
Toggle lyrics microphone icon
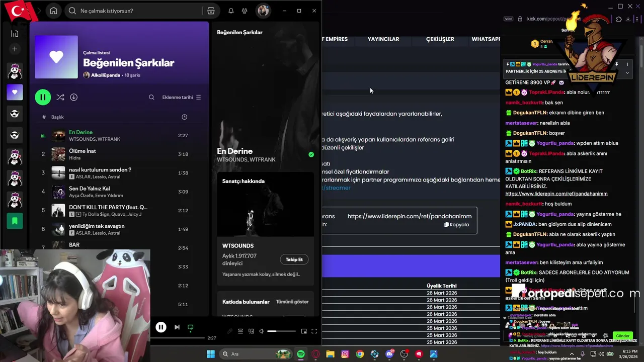point(230,331)
